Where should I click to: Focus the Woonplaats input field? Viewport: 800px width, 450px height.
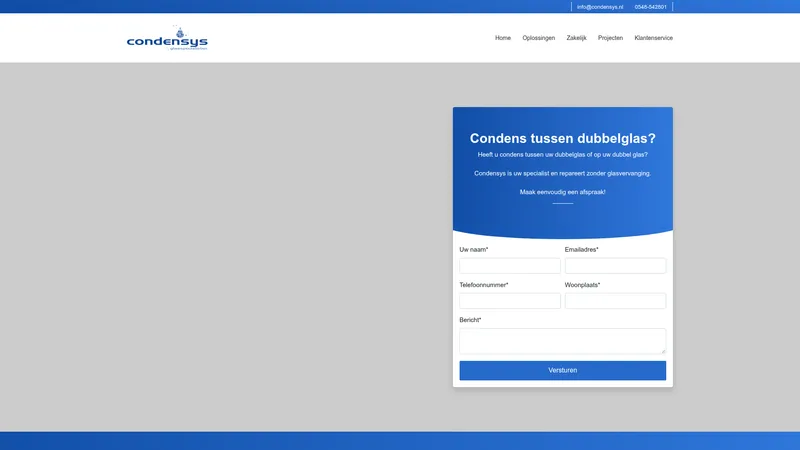(615, 301)
